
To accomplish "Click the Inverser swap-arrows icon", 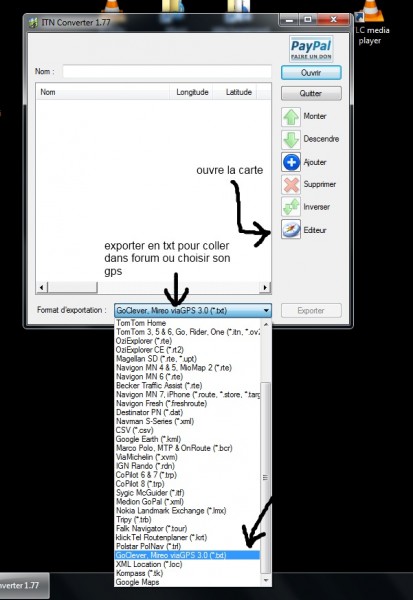I will [291, 207].
